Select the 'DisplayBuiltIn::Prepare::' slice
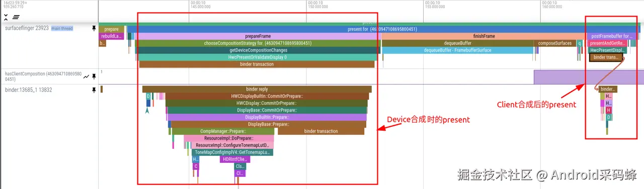The height and width of the screenshot is (189, 644). point(267,117)
